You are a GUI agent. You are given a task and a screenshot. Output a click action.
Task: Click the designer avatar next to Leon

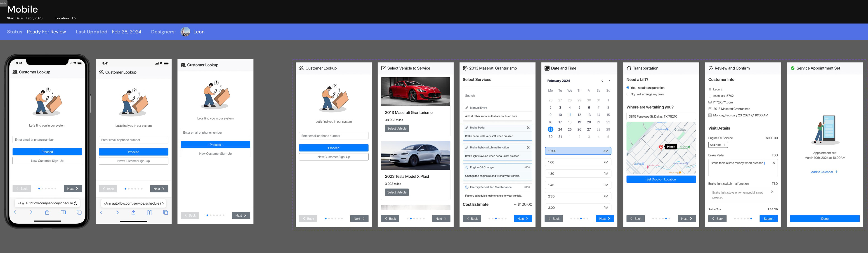coord(185,32)
